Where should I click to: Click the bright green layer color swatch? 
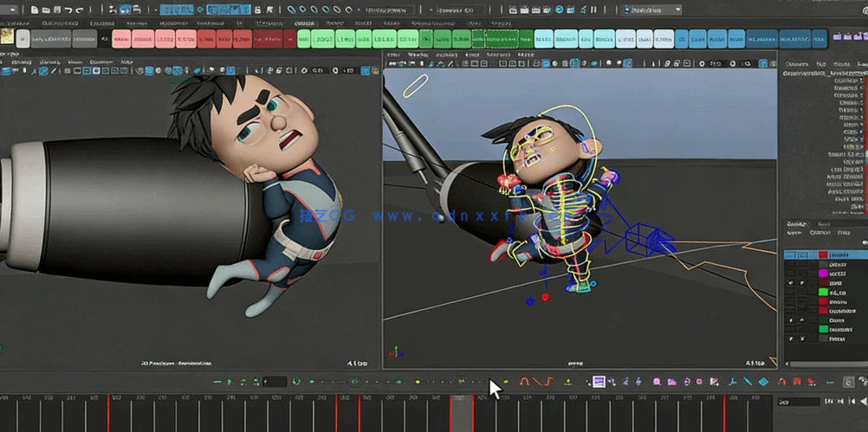click(x=823, y=292)
